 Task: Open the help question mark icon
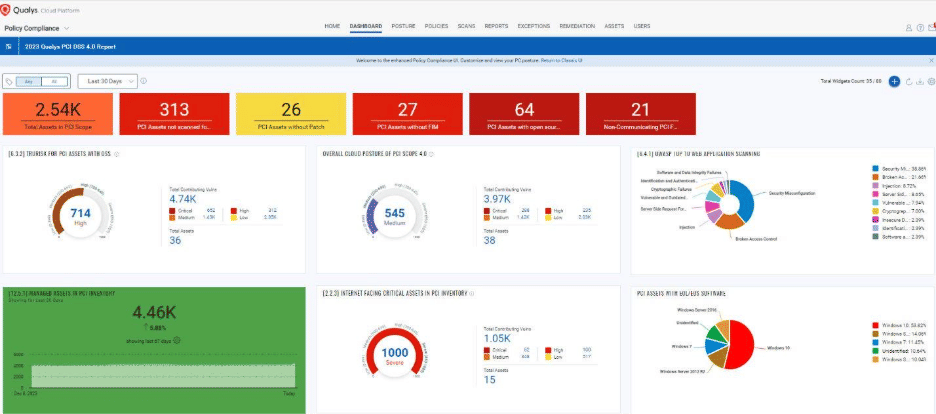click(x=920, y=27)
